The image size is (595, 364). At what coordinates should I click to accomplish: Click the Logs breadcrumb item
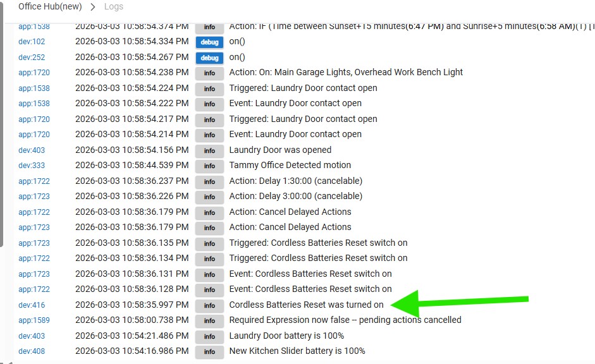114,7
